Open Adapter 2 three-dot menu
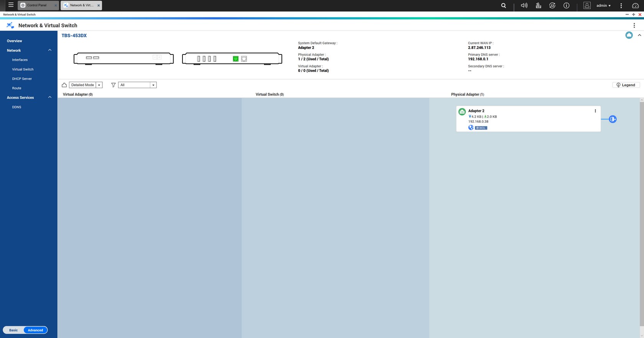 [595, 111]
